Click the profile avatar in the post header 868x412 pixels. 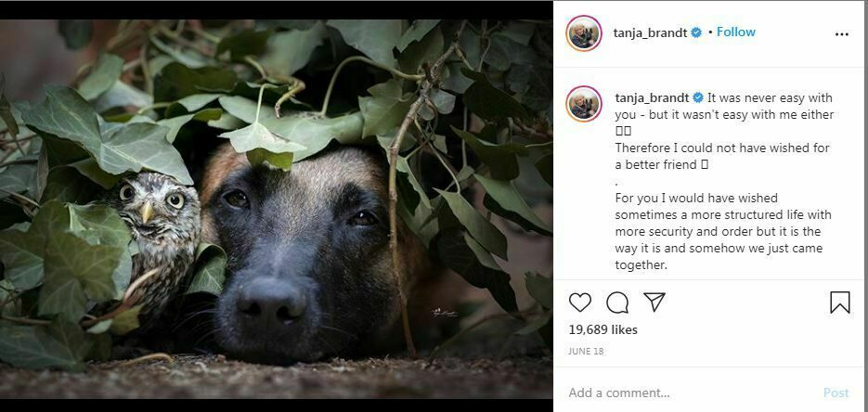tap(584, 33)
